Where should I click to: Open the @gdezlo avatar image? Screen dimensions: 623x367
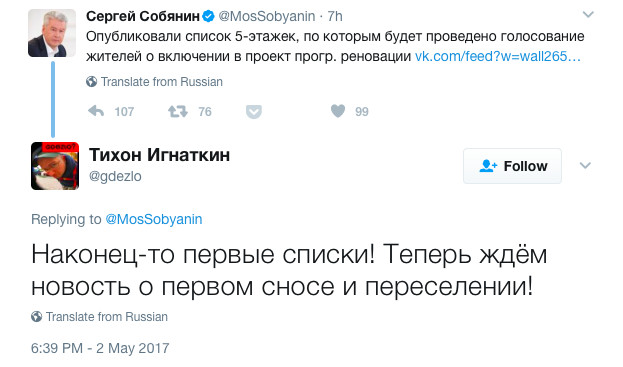point(55,166)
